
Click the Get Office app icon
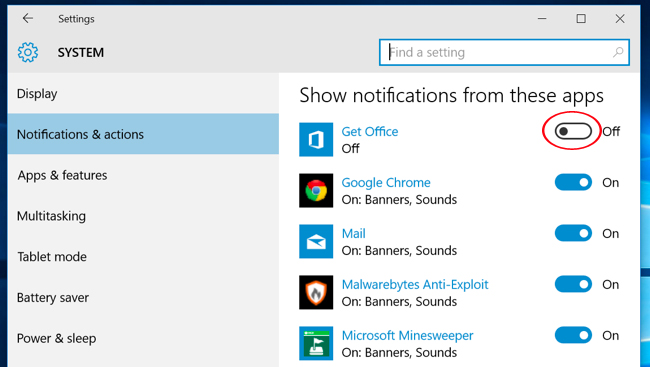pos(316,139)
